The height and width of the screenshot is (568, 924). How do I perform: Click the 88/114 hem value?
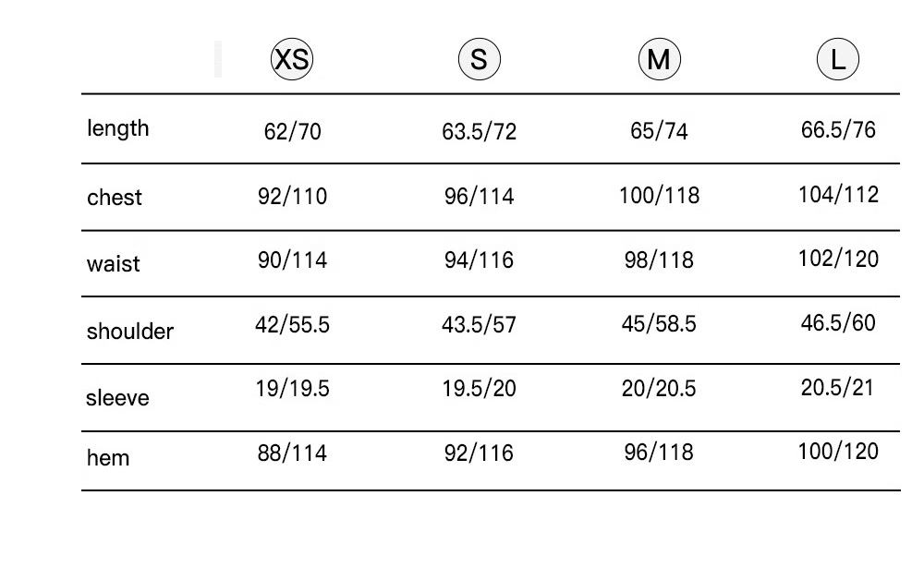[x=292, y=453]
